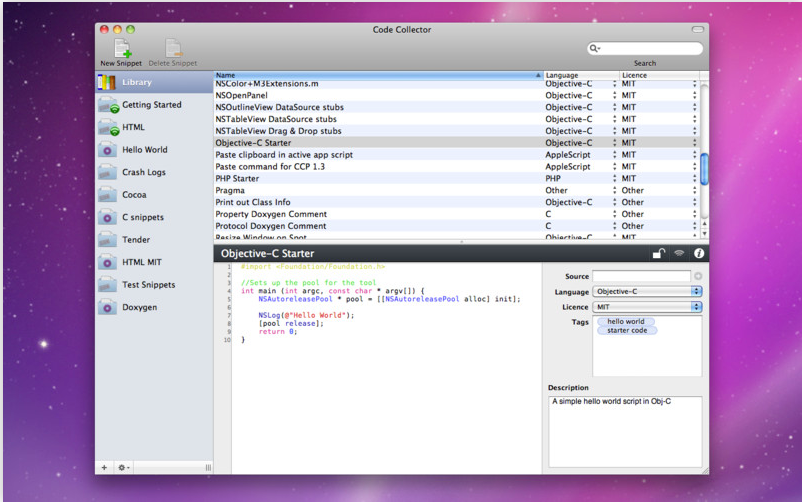802x502 pixels.
Task: Click the toolbar toggle pill button
Action: [698, 30]
